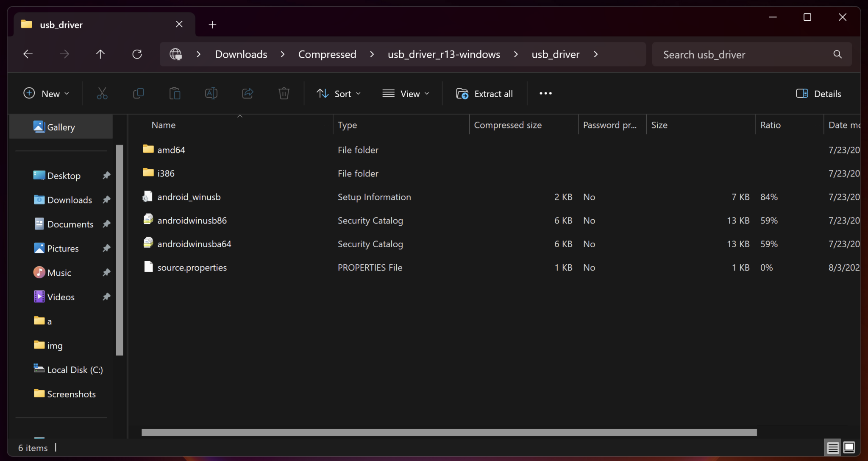This screenshot has width=868, height=461.
Task: Click the Search usb_driver input field
Action: click(746, 54)
